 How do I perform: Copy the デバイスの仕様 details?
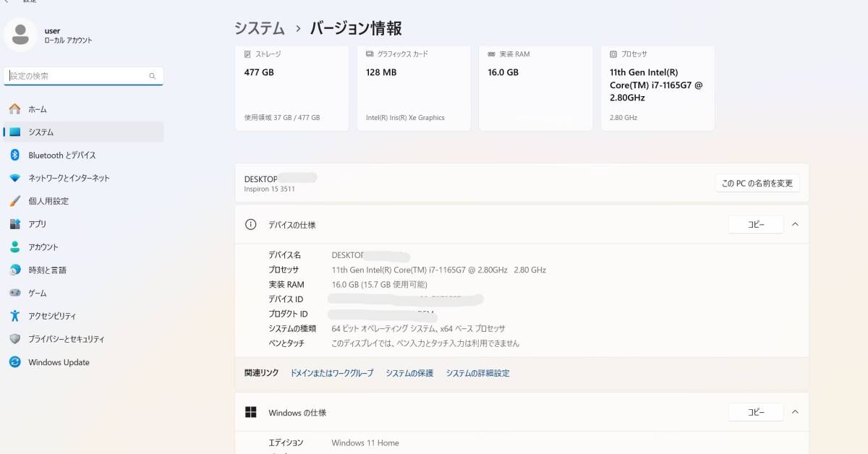pyautogui.click(x=755, y=225)
